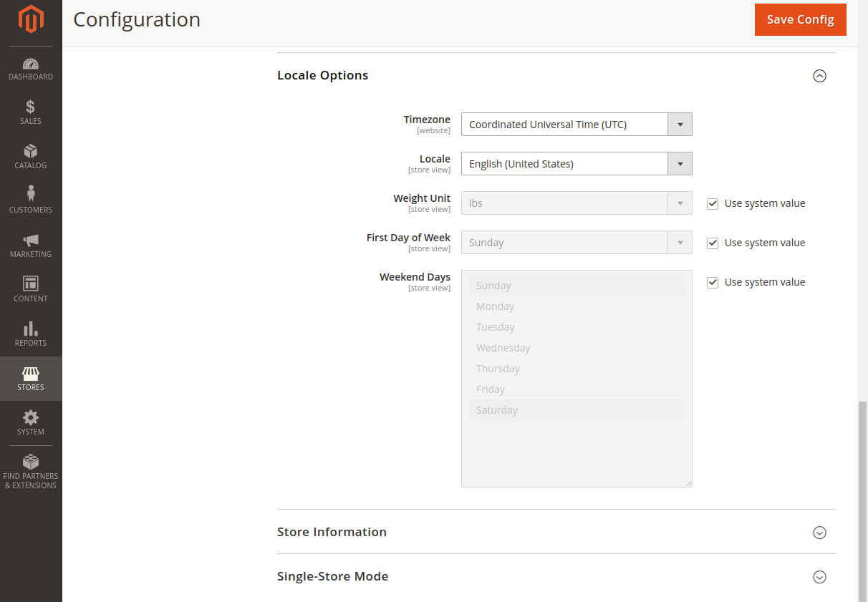Open the Timezone dropdown
868x602 pixels.
coord(679,124)
